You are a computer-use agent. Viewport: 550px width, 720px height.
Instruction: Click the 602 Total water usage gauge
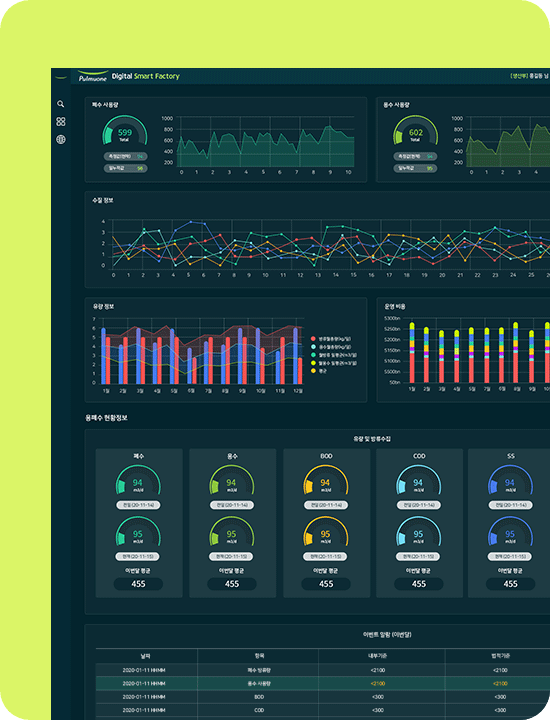tap(415, 130)
